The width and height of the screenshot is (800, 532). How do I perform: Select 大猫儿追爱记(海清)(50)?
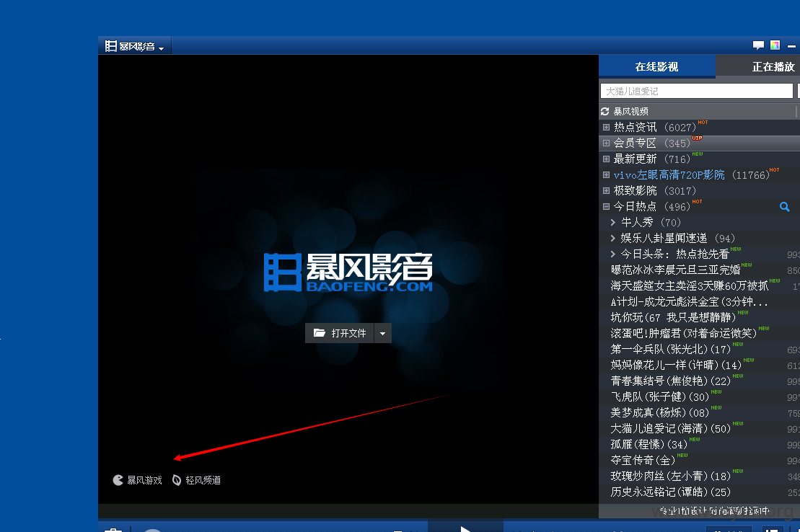[x=671, y=428]
